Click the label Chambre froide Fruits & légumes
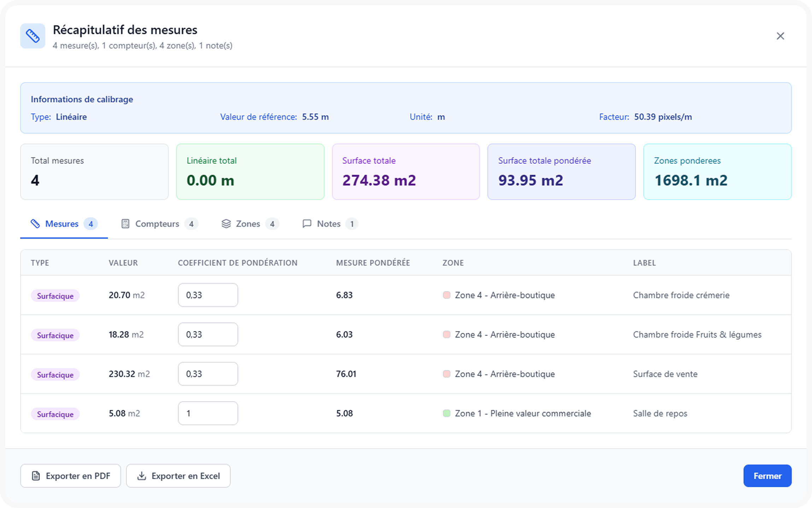This screenshot has height=508, width=812. coord(697,334)
